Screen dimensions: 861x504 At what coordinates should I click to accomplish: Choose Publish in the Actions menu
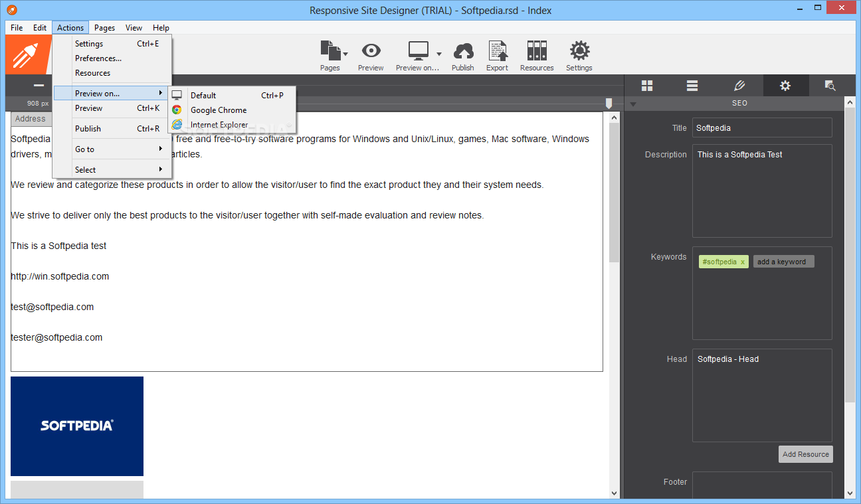[x=112, y=129]
